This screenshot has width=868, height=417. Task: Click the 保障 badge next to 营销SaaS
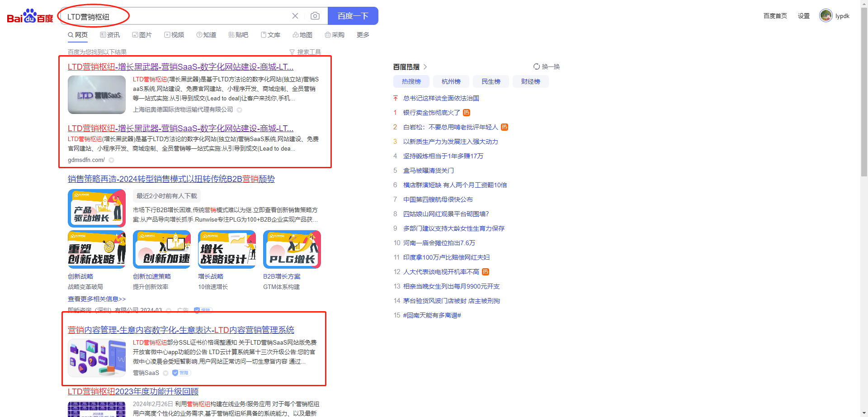tap(181, 373)
